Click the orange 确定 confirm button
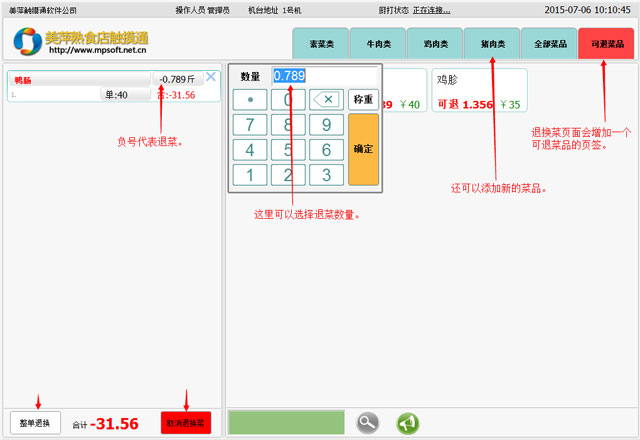This screenshot has height=440, width=640. [363, 149]
